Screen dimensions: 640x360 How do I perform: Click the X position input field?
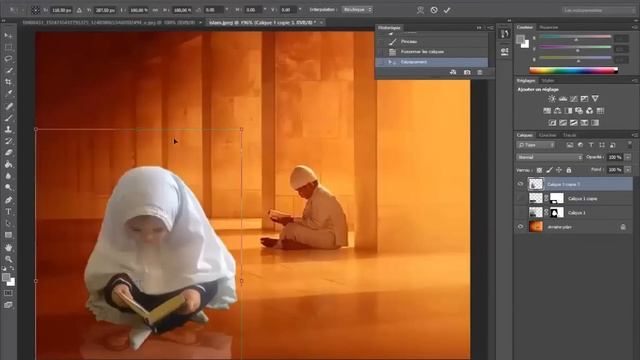pos(62,10)
